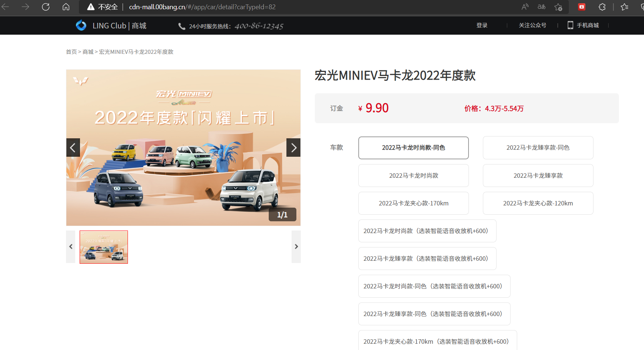Click the not-secure warning triangle icon
644x350 pixels.
91,7
